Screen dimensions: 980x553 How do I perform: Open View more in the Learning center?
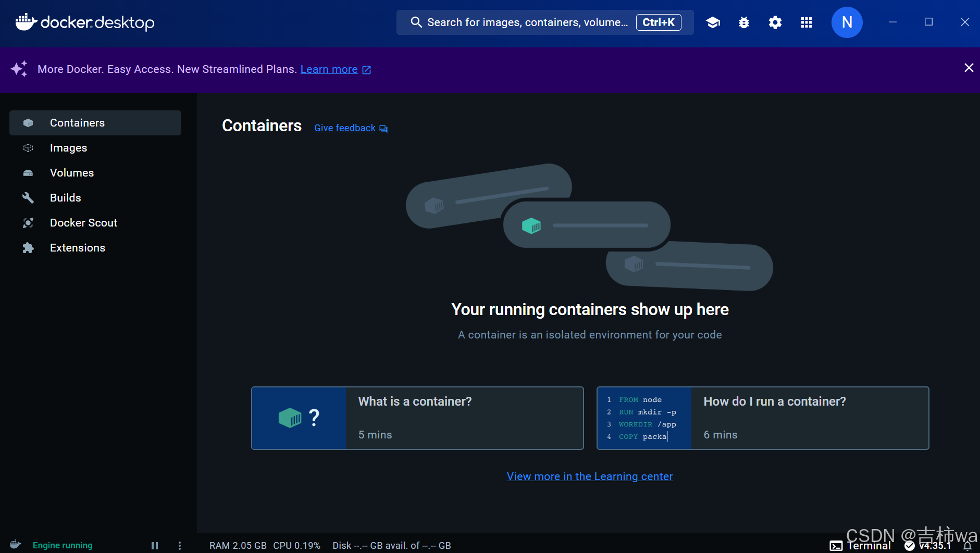[590, 476]
